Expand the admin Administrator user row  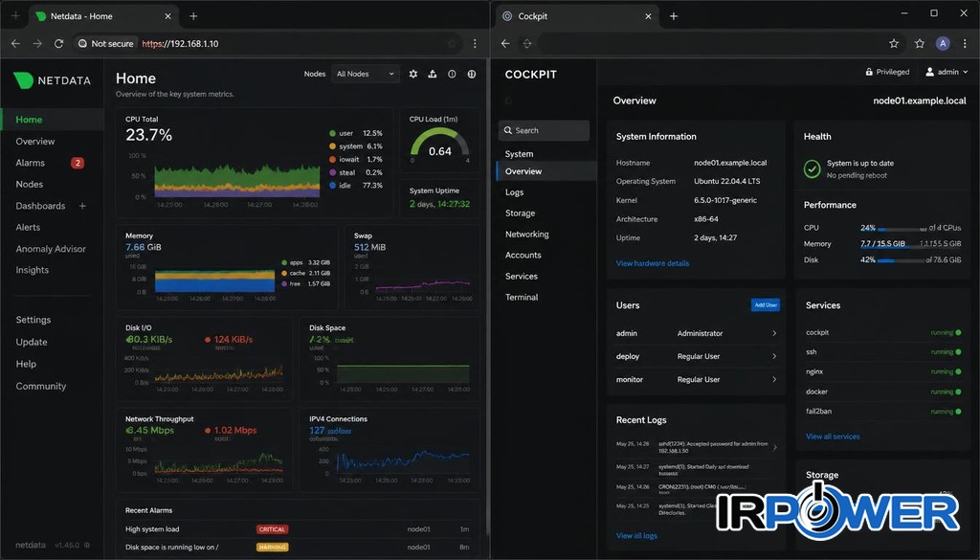696,333
